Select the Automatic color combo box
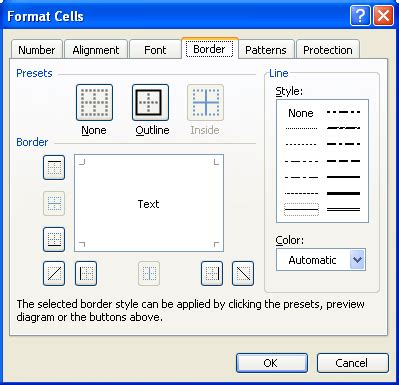399x385 pixels. 321,260
